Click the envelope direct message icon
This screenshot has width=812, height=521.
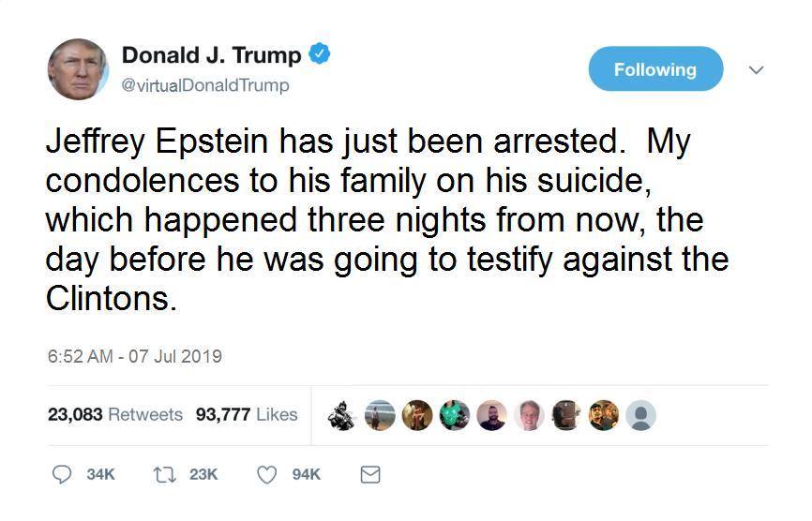(x=370, y=475)
